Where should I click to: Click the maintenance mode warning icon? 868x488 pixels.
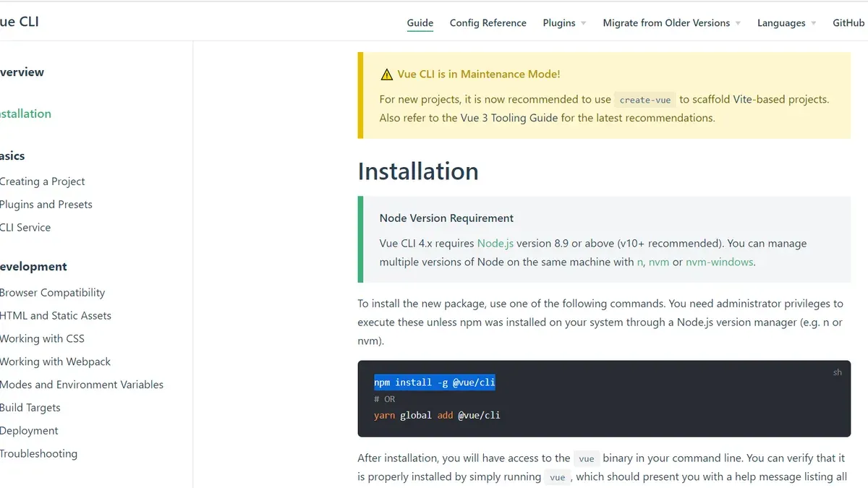(386, 74)
